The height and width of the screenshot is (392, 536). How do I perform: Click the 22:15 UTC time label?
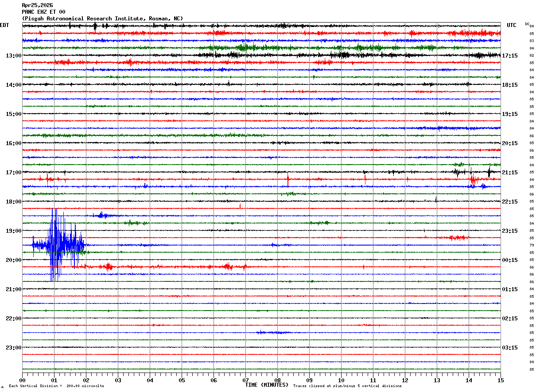[509, 202]
